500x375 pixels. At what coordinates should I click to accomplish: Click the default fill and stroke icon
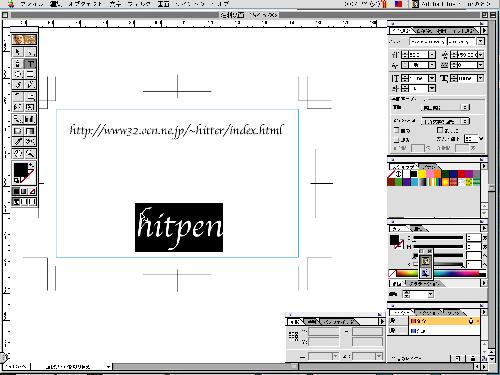pyautogui.click(x=16, y=180)
